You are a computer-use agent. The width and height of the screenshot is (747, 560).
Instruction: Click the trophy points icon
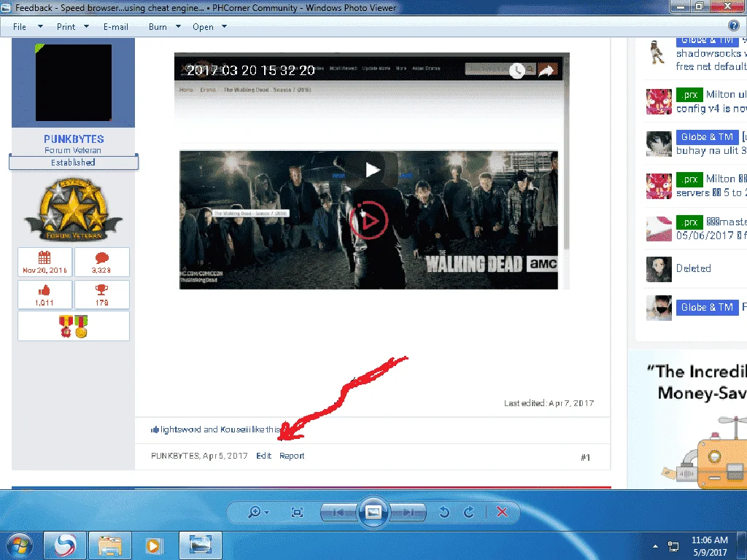coord(102,290)
